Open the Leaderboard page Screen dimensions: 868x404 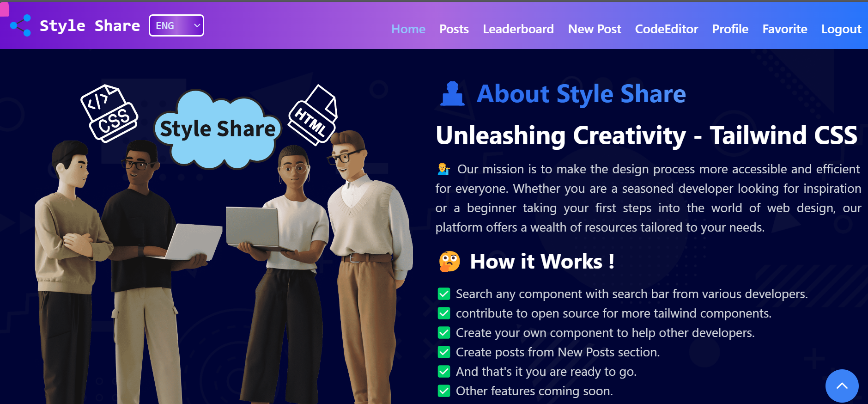point(518,29)
